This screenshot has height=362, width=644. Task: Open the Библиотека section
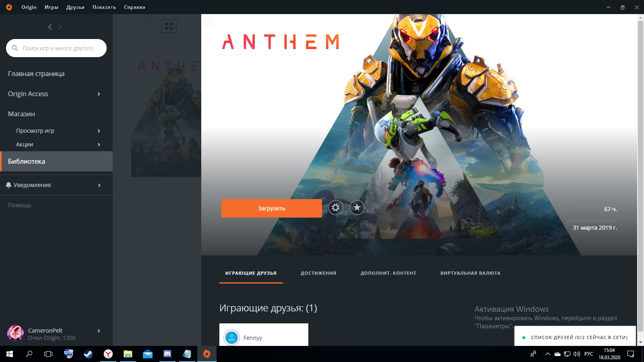[56, 161]
